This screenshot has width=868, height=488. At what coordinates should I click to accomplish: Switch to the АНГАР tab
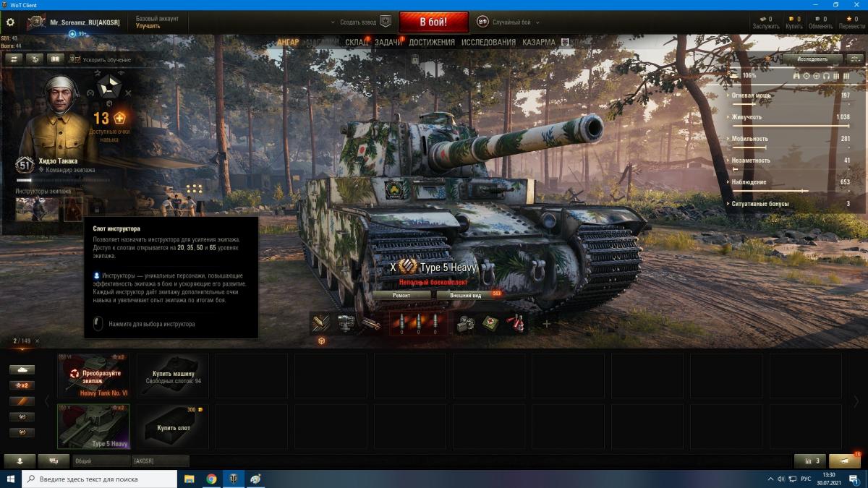click(288, 42)
